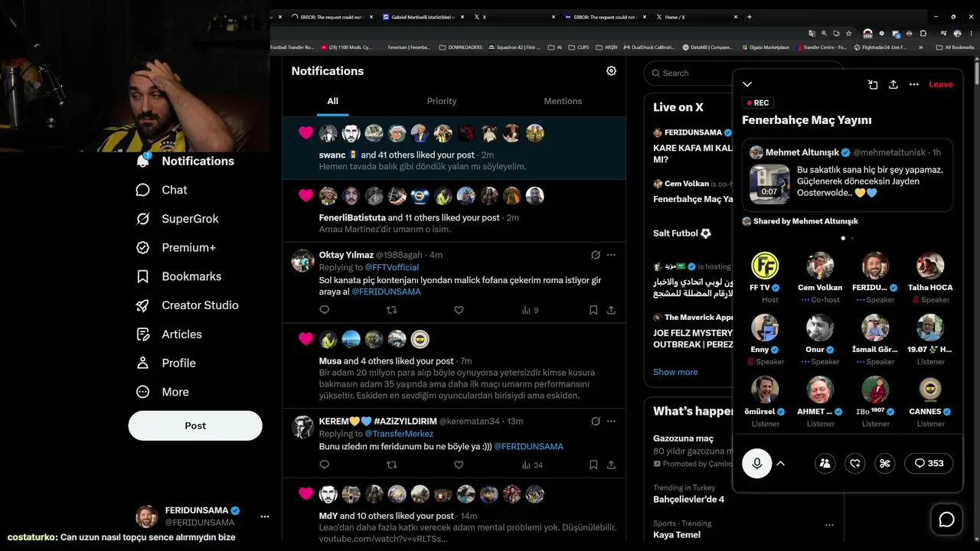Open the @TransferMerkez mention link

coord(399,434)
